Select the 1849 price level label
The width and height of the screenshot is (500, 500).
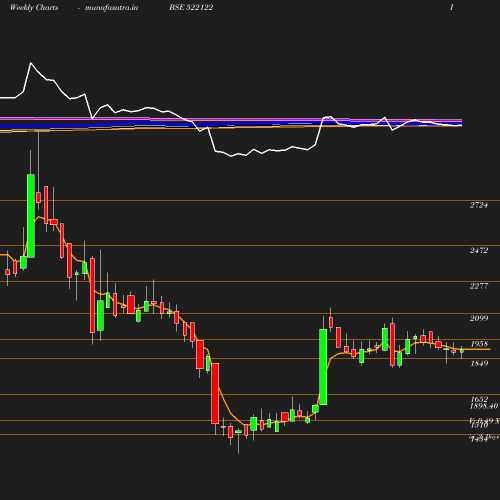(479, 363)
